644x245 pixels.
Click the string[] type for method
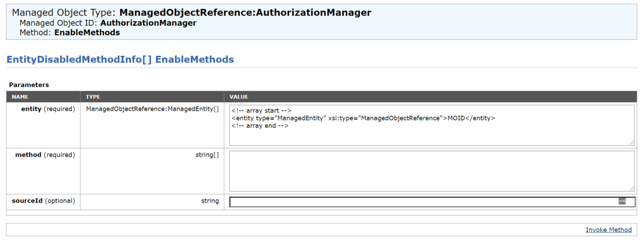[207, 155]
